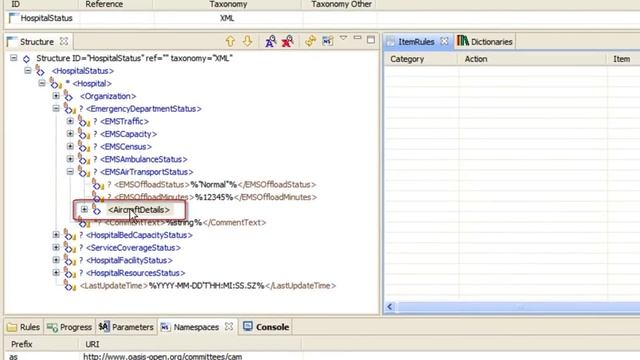Close the Structure tab
Image resolution: width=640 pixels, height=360 pixels.
tap(64, 41)
